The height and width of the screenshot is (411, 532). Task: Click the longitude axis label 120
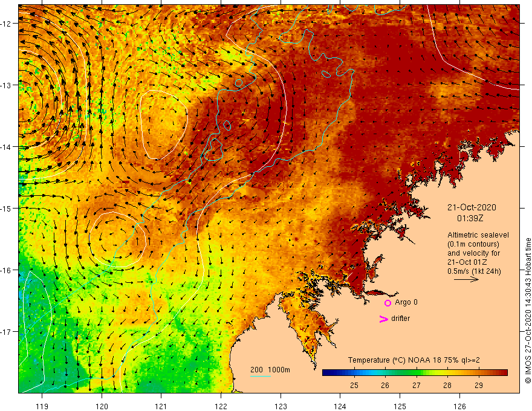(x=102, y=406)
